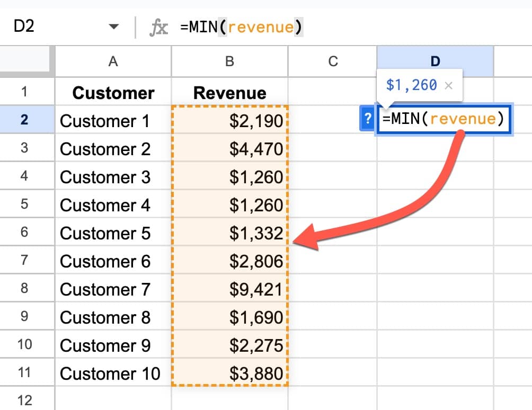This screenshot has height=410, width=532.
Task: Select the Customer 7 name cell
Action: [x=113, y=289]
